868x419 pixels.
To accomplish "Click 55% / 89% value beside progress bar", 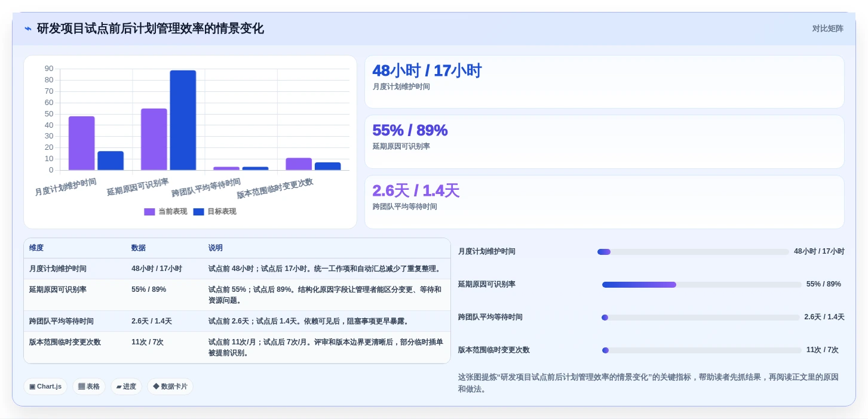I will pos(824,285).
